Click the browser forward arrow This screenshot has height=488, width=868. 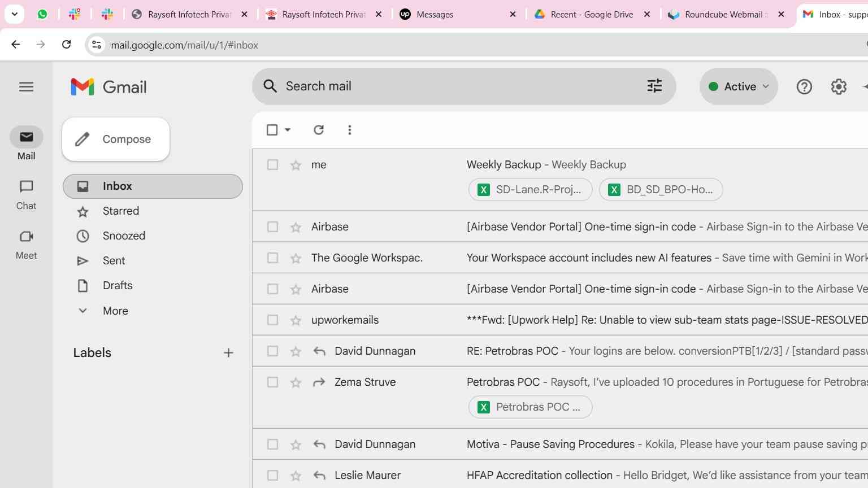[x=41, y=45]
